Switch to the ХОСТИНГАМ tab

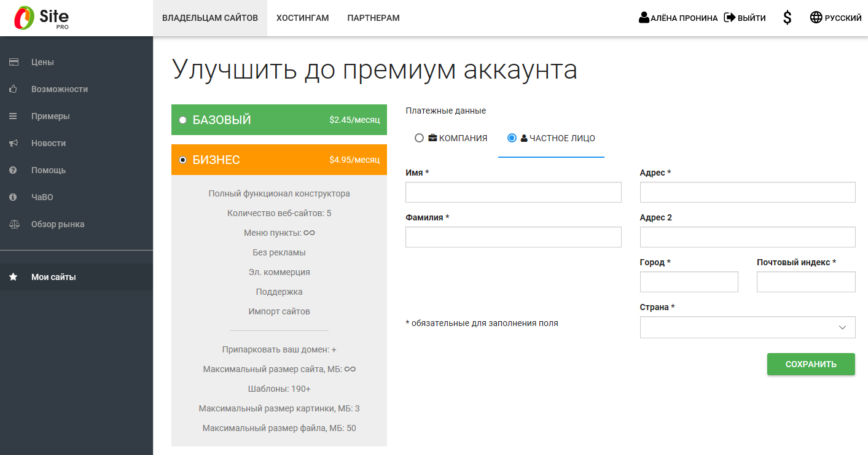click(302, 18)
